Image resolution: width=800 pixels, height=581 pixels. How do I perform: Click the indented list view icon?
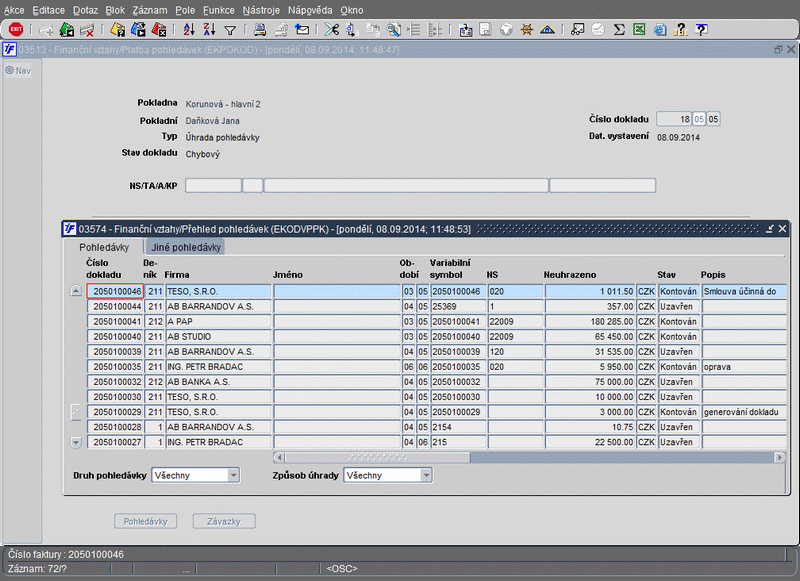[414, 30]
